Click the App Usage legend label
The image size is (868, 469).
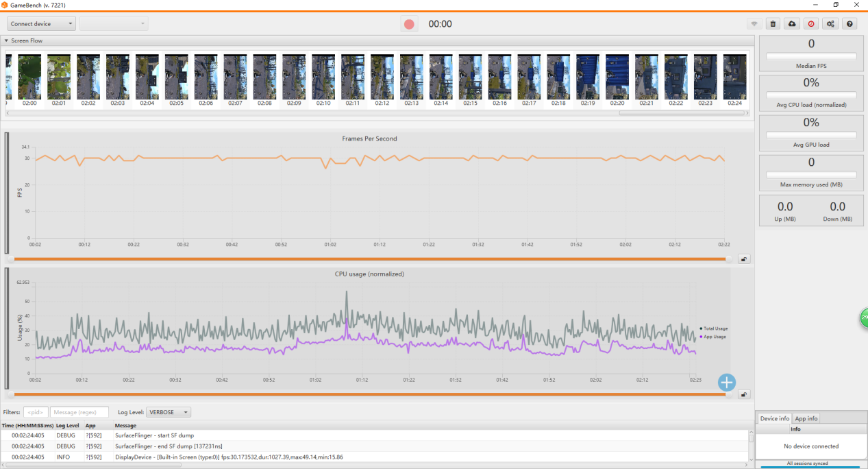pyautogui.click(x=714, y=337)
